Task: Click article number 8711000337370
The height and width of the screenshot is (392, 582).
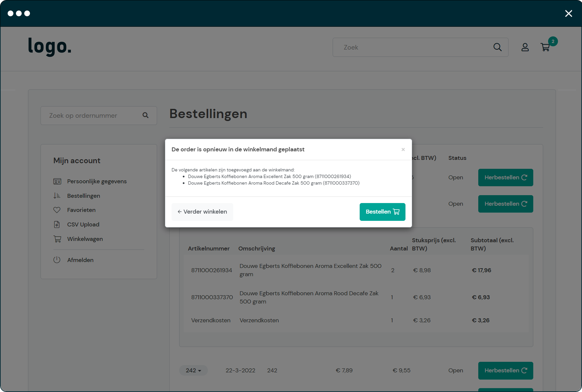Action: 212,297
